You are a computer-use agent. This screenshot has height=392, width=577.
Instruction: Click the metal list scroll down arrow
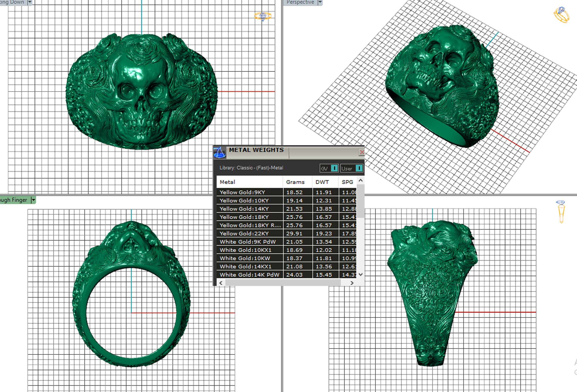(x=361, y=274)
